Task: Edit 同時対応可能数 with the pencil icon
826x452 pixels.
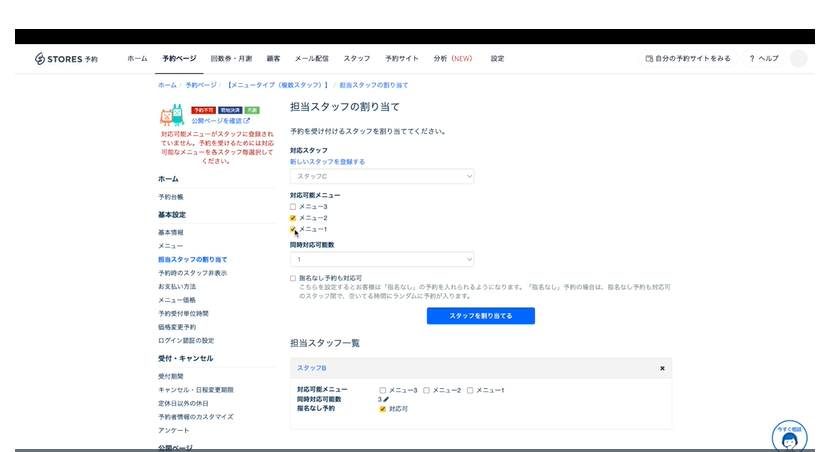Action: [386, 399]
